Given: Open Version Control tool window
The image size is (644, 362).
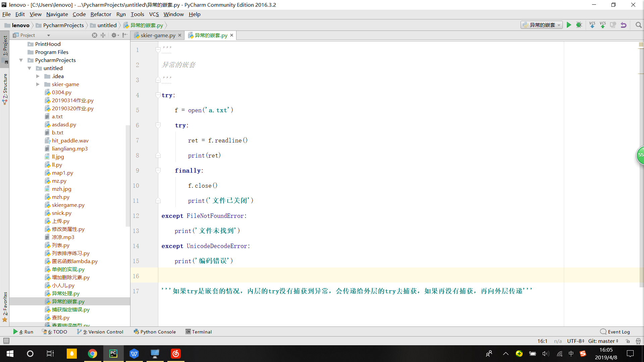Looking at the screenshot, I should click(100, 332).
